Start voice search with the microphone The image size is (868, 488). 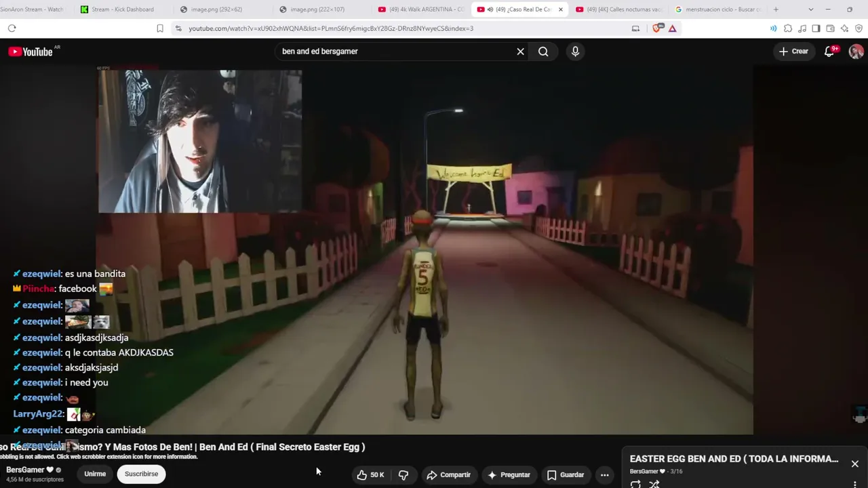[575, 52]
